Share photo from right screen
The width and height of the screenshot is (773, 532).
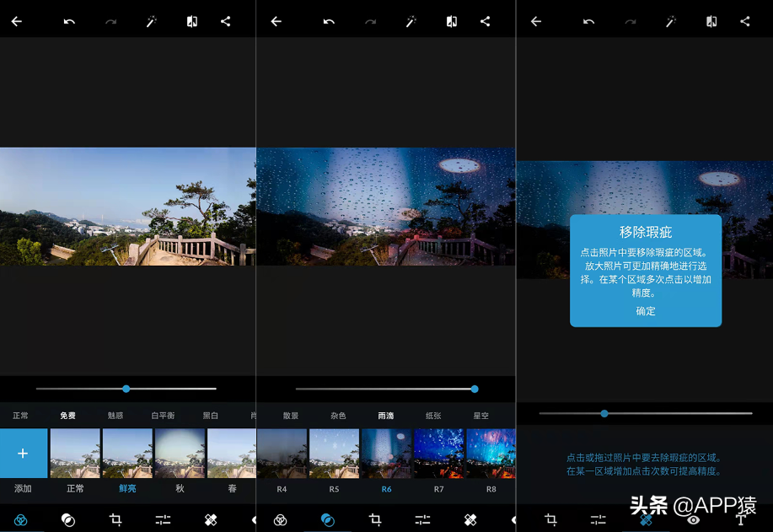745,21
